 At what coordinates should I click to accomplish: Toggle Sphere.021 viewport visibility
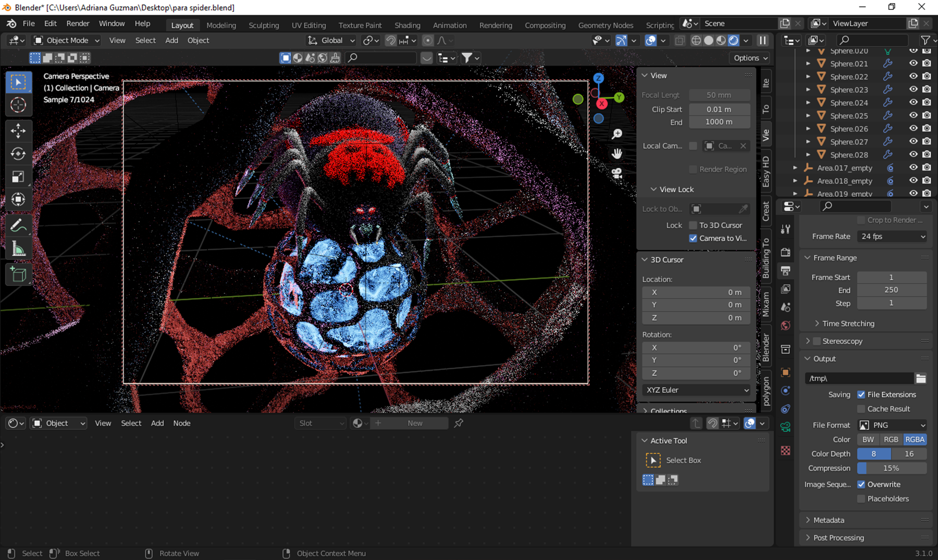(914, 63)
